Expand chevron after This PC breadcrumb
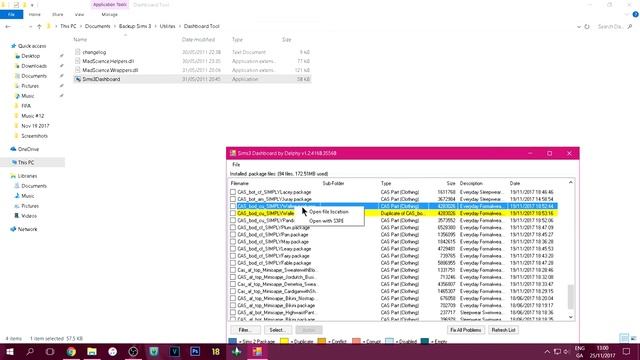 [80, 27]
